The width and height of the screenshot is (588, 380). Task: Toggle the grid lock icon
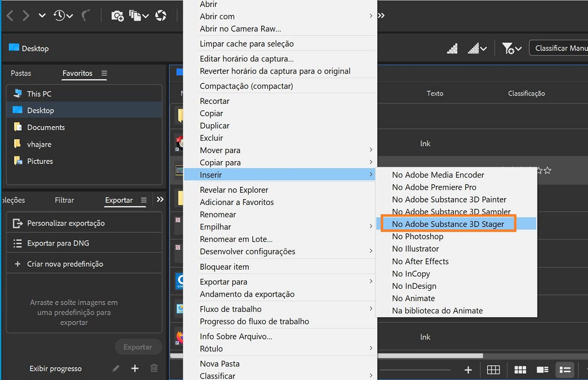pos(493,370)
